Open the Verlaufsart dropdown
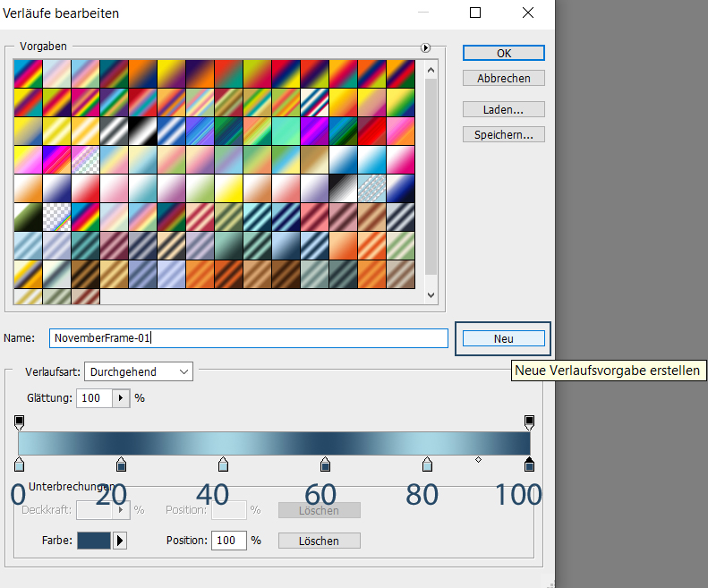708x588 pixels. point(139,371)
